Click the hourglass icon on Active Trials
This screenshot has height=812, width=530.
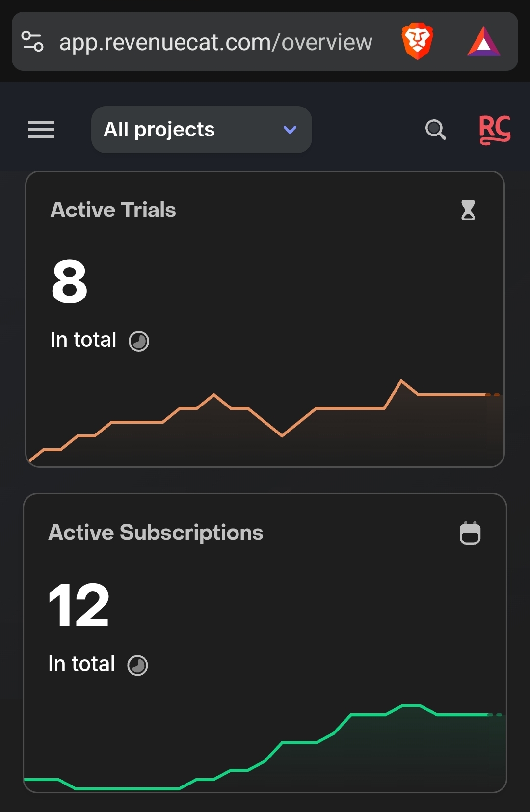[x=468, y=210]
